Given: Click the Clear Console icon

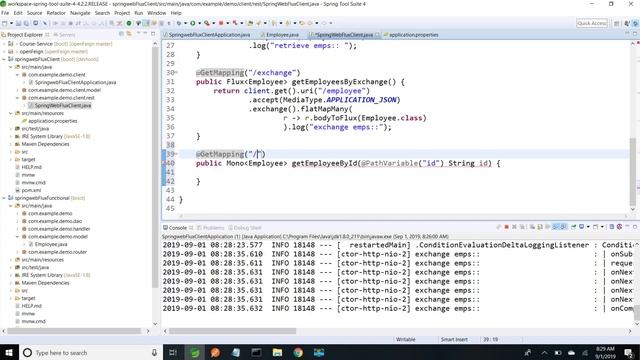Looking at the screenshot, I should (532, 227).
